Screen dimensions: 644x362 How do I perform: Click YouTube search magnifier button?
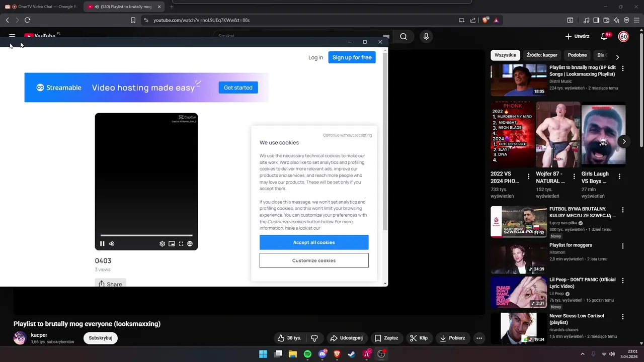pos(404,36)
